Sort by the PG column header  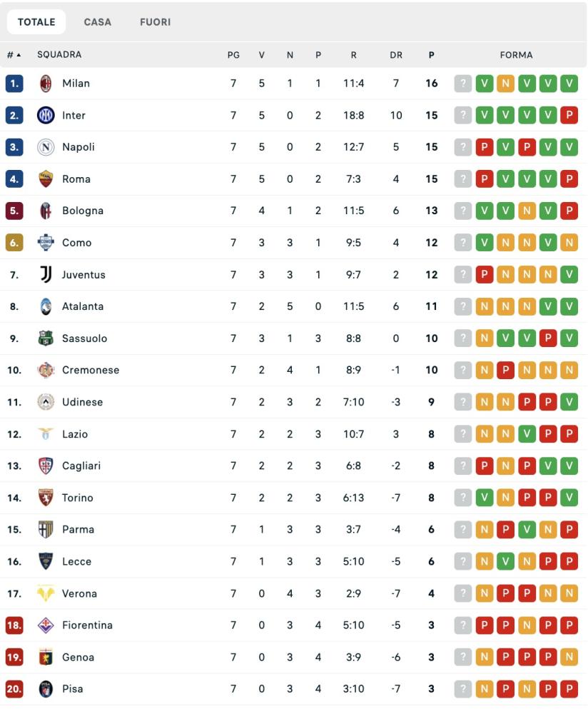pos(233,55)
